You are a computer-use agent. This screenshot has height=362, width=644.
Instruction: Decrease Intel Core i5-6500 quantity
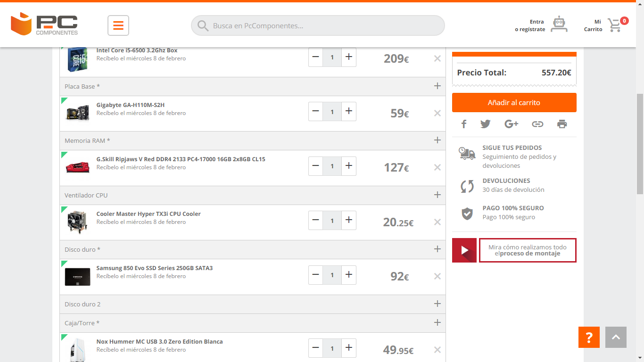point(316,57)
